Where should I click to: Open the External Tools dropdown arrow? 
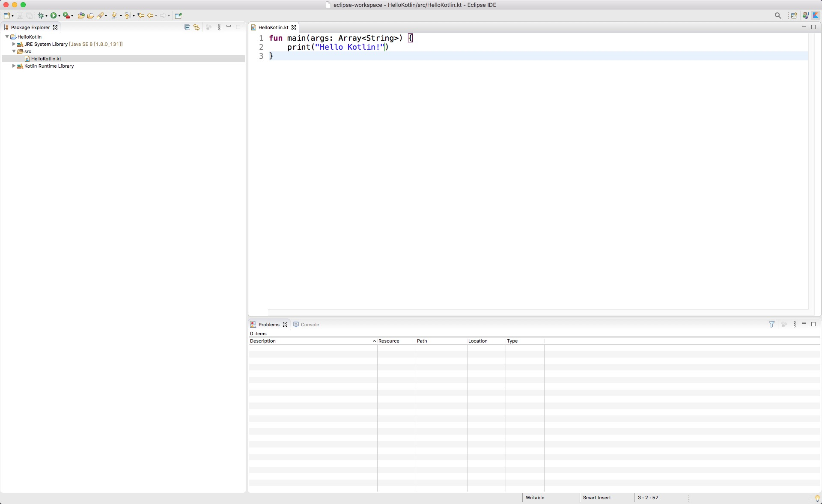[x=72, y=16]
